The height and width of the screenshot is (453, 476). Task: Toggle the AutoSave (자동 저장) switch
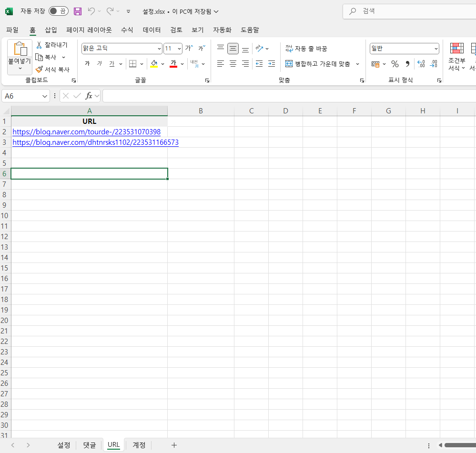point(59,11)
